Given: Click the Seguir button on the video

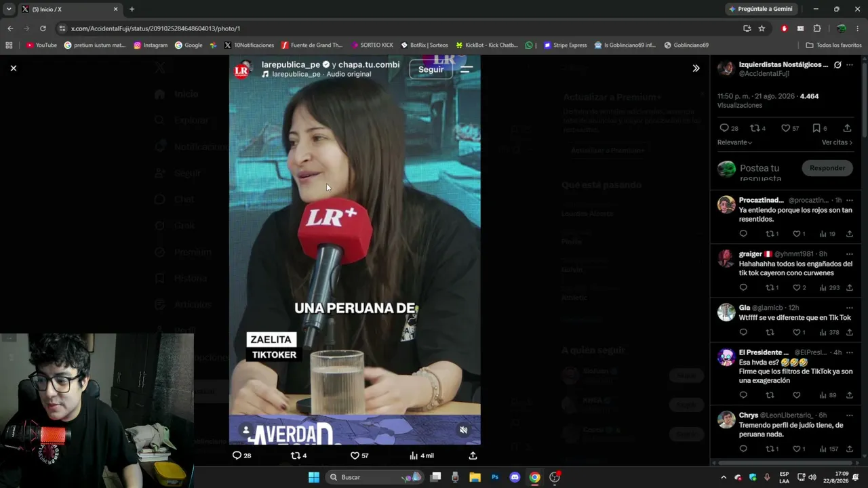Looking at the screenshot, I should tap(431, 69).
